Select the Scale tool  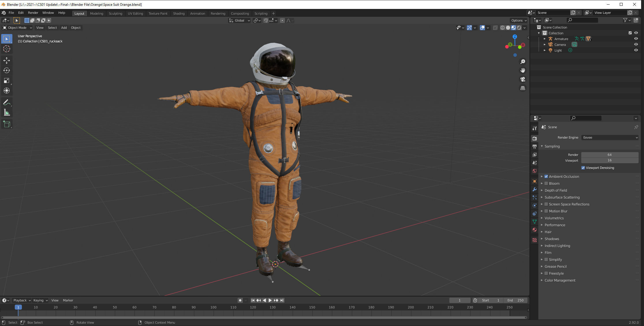(x=7, y=80)
